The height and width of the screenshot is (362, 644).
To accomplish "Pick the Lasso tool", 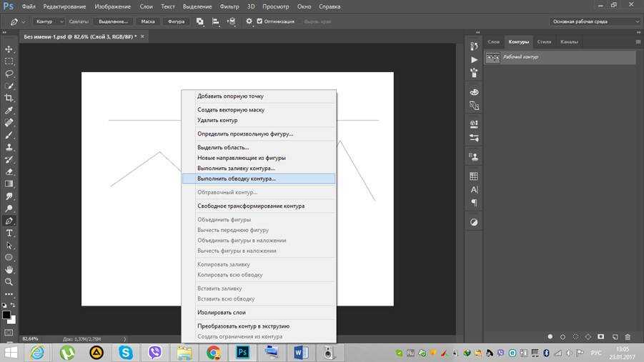I will pos(9,74).
